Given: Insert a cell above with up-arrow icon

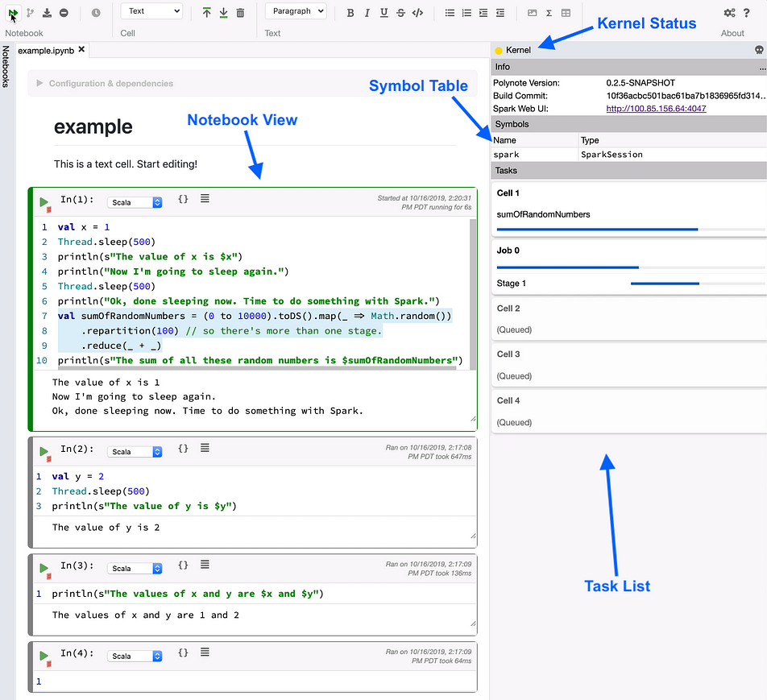Looking at the screenshot, I should pyautogui.click(x=207, y=13).
